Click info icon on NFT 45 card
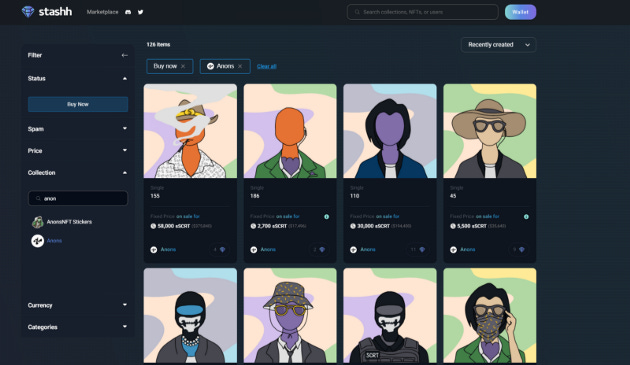This screenshot has height=365, width=630. click(x=526, y=217)
